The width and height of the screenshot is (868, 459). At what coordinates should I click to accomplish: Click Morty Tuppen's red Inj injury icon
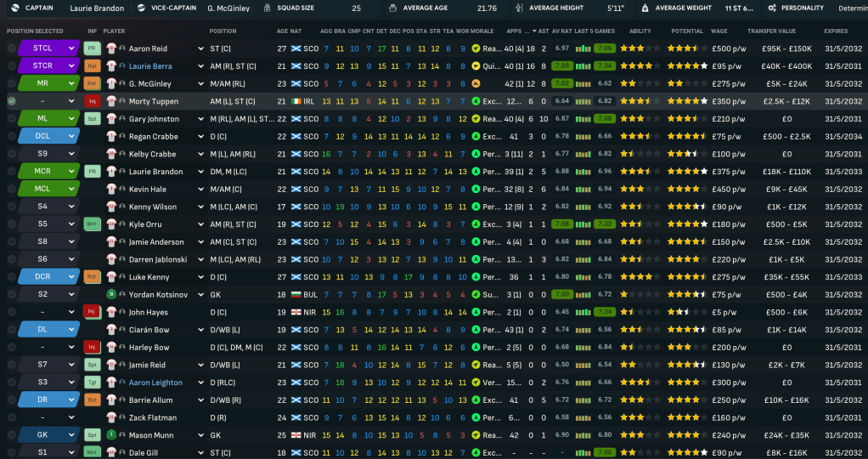[92, 101]
